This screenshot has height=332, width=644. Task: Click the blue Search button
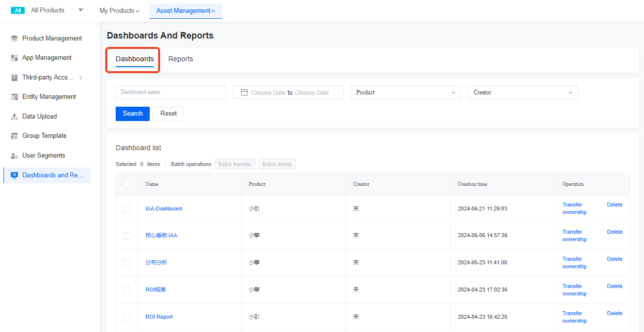tap(132, 114)
